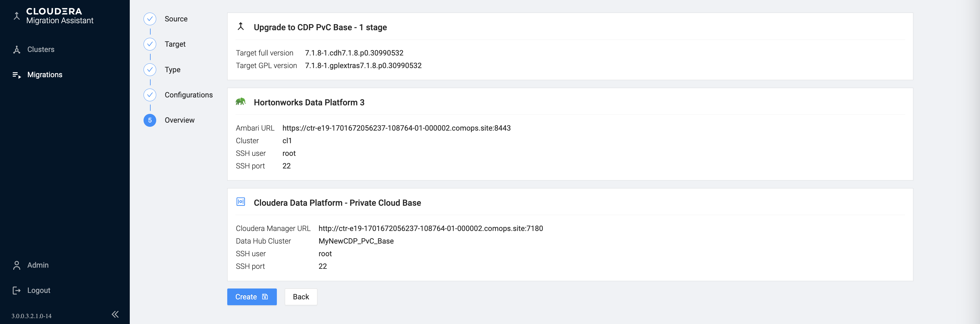The width and height of the screenshot is (980, 324).
Task: Click the Overview step number 5
Action: click(x=150, y=120)
